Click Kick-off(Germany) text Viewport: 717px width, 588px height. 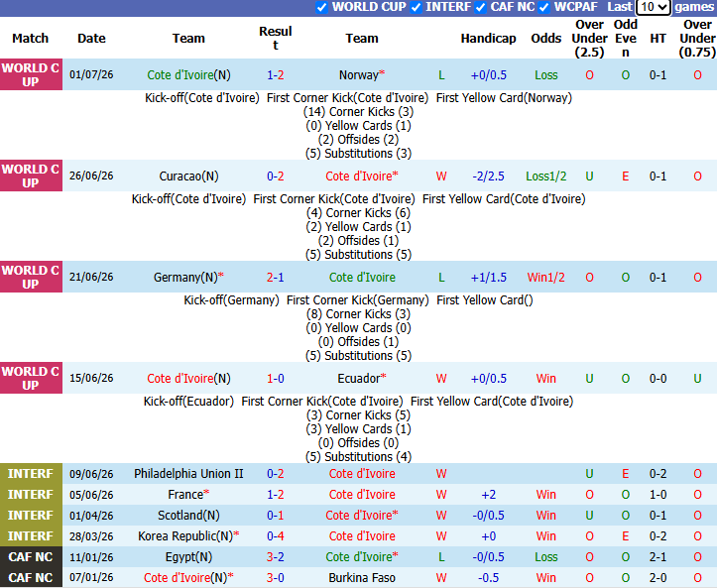(231, 299)
